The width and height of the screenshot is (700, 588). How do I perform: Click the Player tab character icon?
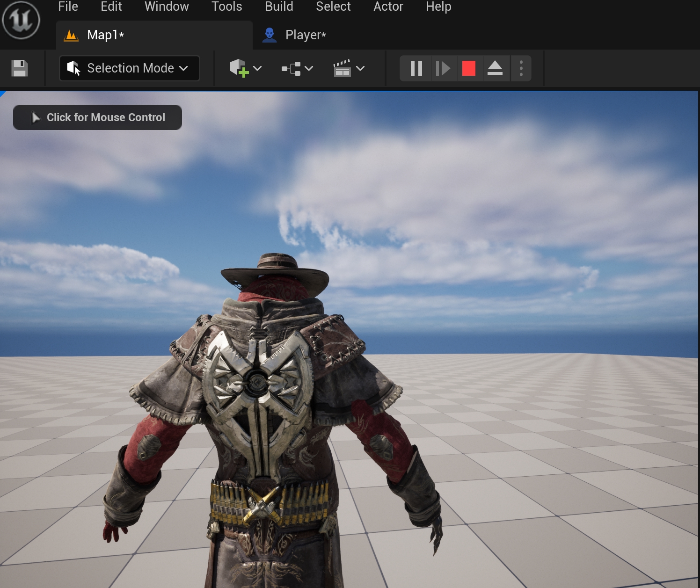[270, 35]
